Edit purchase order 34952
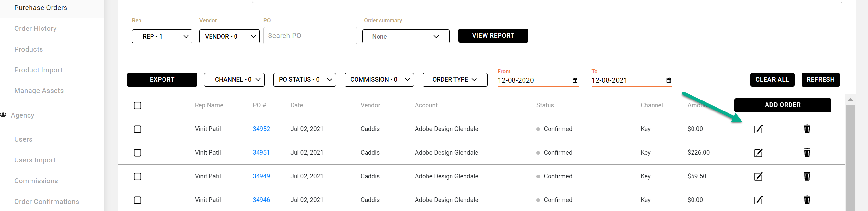The height and width of the screenshot is (211, 868). click(x=758, y=129)
